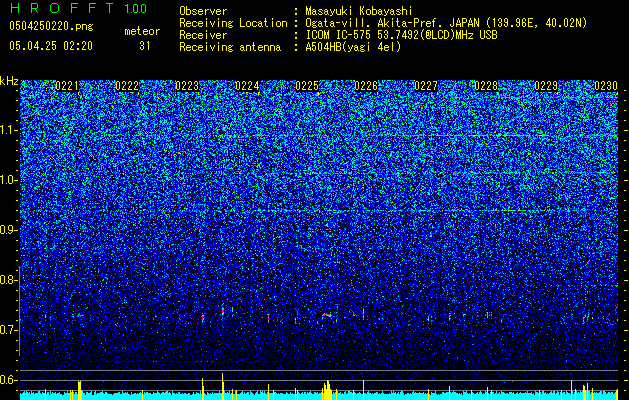The image size is (629, 400).
Task: Click meteor count value 31
Action: pyautogui.click(x=145, y=46)
